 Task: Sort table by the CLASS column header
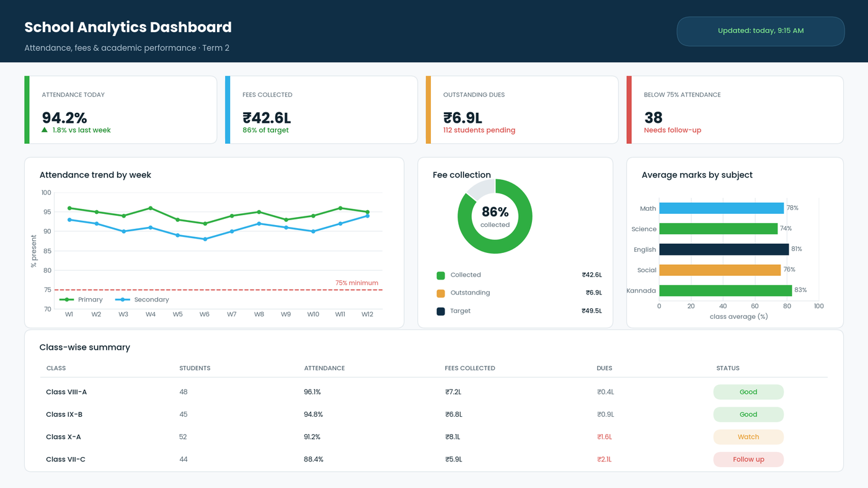(56, 368)
